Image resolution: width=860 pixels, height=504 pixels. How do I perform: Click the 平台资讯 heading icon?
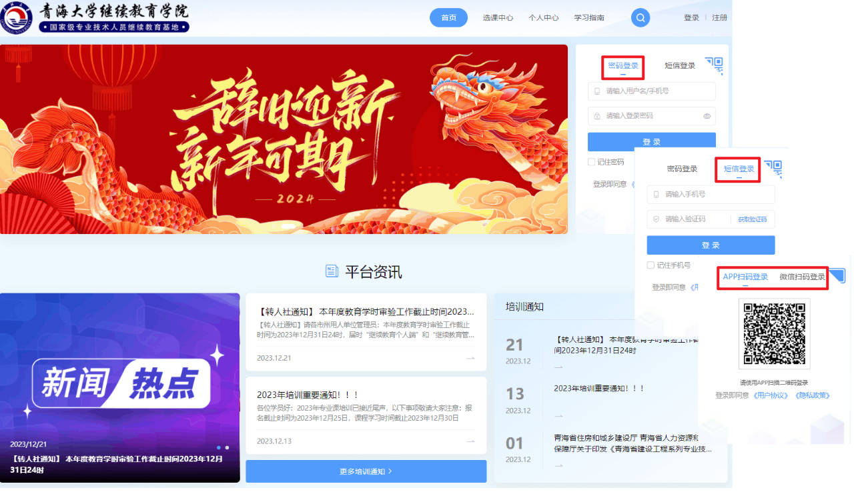tap(332, 271)
